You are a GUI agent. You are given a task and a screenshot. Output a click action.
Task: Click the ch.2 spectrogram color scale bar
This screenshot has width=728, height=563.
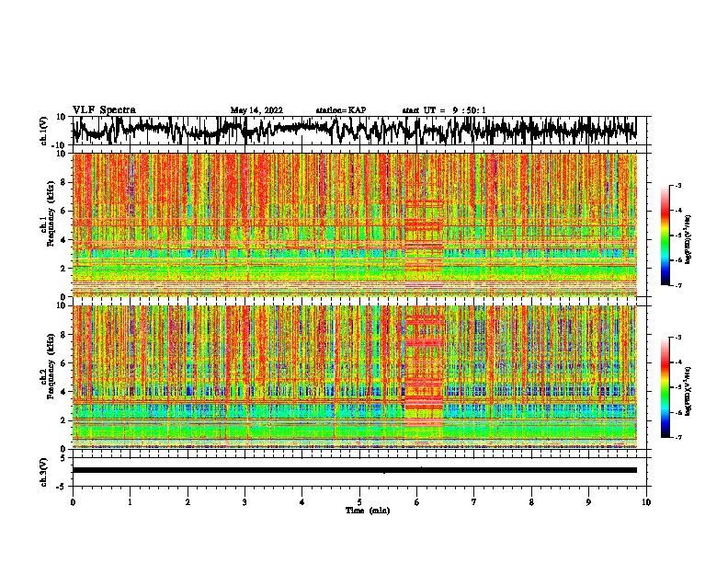665,387
